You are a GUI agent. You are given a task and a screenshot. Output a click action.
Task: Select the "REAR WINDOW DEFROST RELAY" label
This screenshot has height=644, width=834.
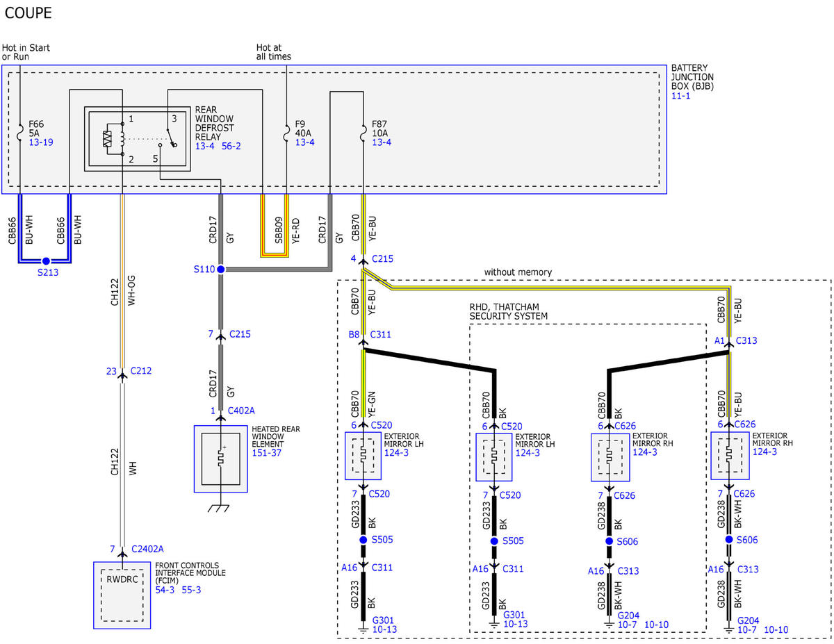point(215,124)
